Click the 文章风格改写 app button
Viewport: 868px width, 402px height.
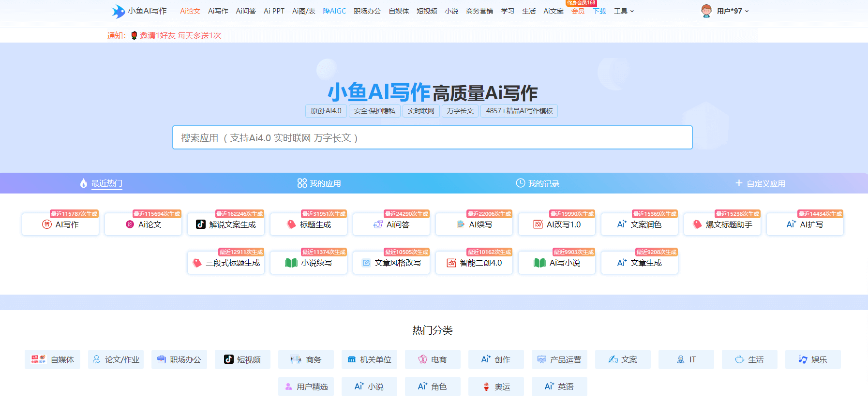[x=391, y=263]
